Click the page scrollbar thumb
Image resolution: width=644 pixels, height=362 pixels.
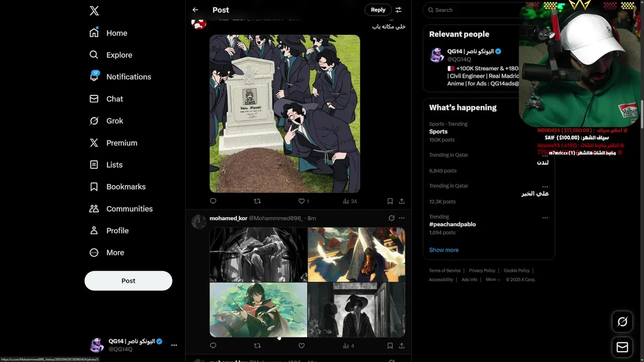coord(641,114)
